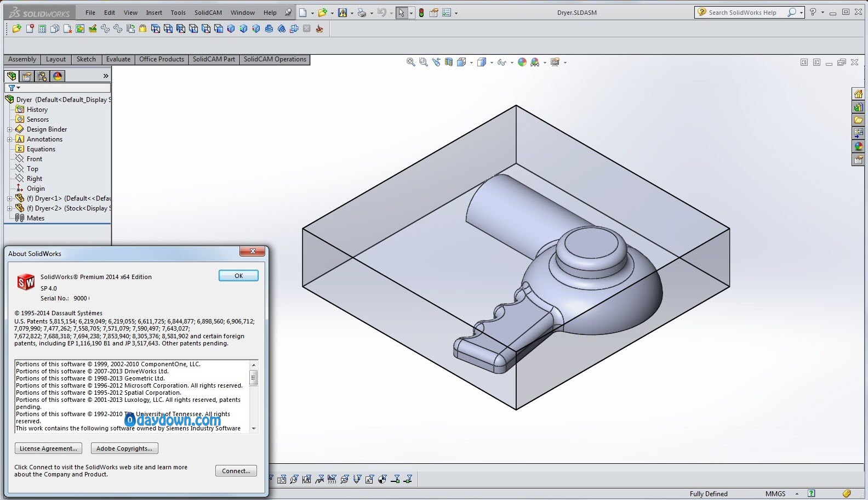The width and height of the screenshot is (868, 500).
Task: Open the Insert menu
Action: click(154, 13)
